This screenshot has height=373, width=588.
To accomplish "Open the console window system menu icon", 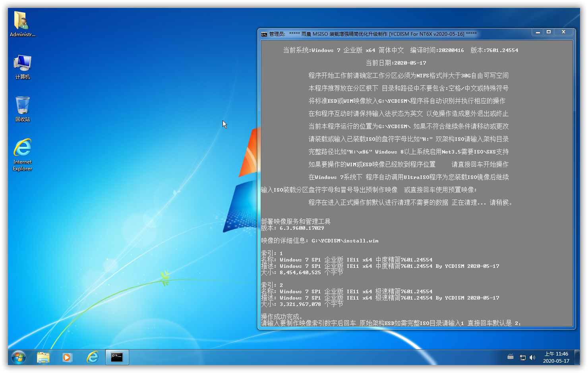I will pyautogui.click(x=264, y=34).
